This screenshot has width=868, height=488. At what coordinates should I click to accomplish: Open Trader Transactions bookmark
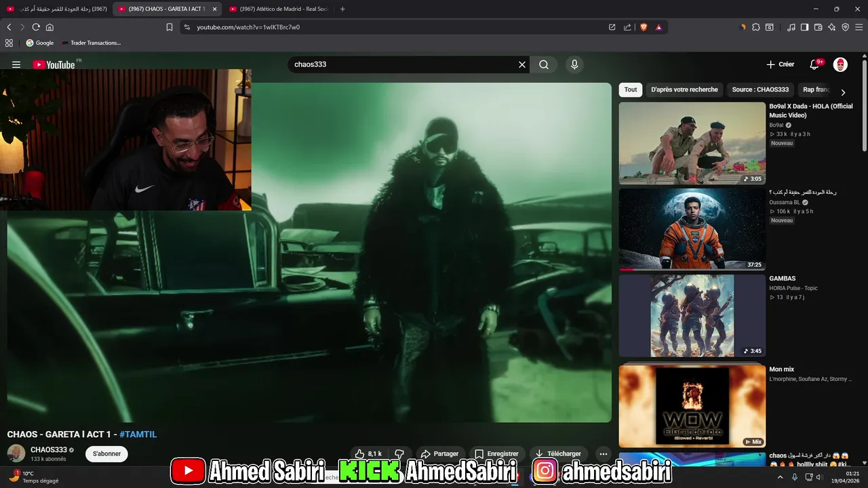[91, 43]
